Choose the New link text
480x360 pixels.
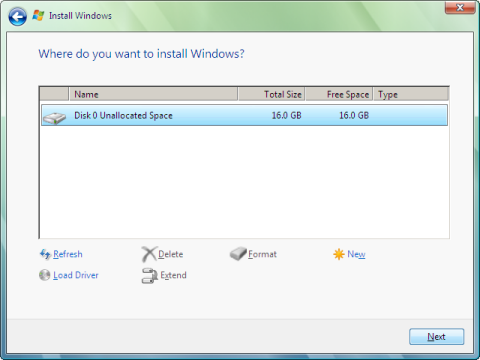[356, 254]
